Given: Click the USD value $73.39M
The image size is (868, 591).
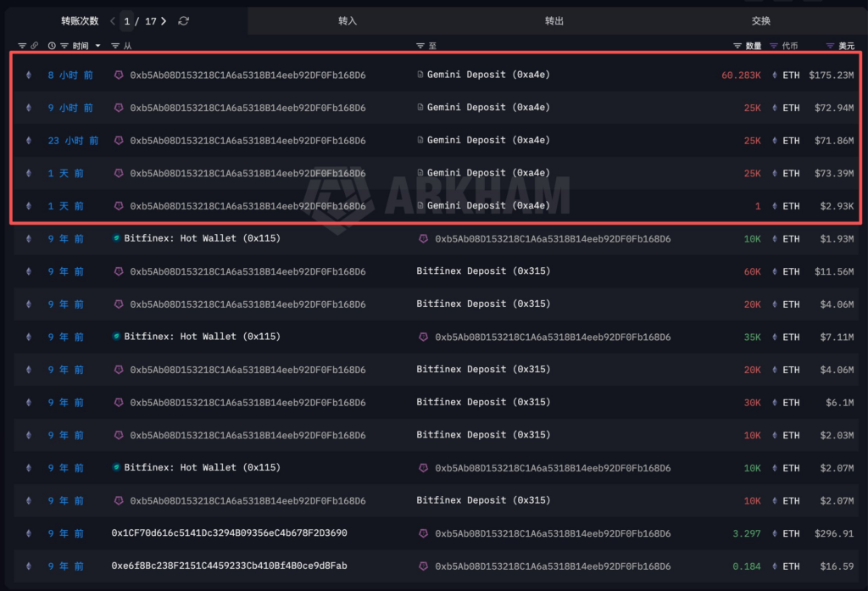Looking at the screenshot, I should [x=834, y=173].
